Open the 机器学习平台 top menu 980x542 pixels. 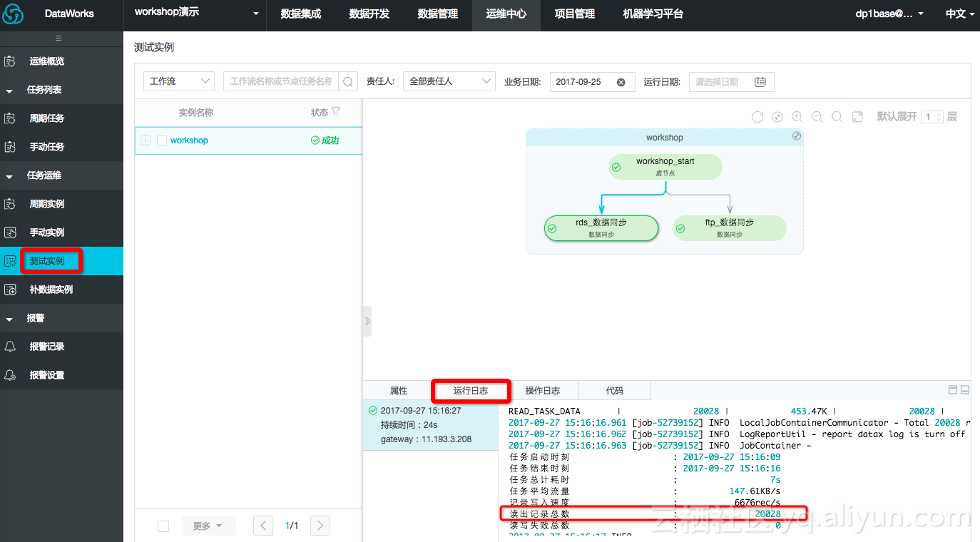[x=653, y=14]
